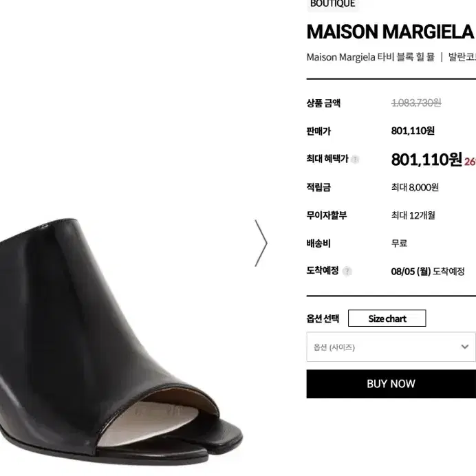The width and height of the screenshot is (476, 476).
Task: Open the MAISON MARGIELA brand title
Action: [391, 32]
